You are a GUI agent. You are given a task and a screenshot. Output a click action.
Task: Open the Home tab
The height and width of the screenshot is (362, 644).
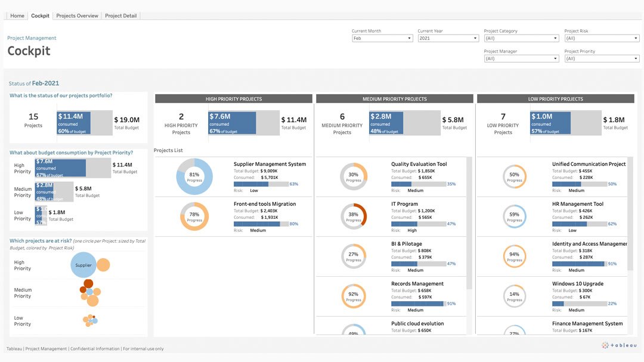pos(17,16)
